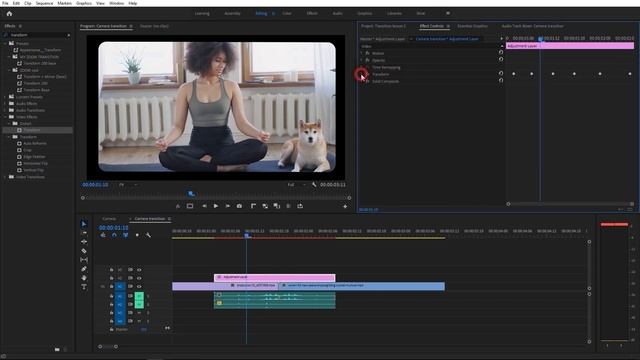
Task: Click the Play button in Program monitor
Action: [x=216, y=206]
